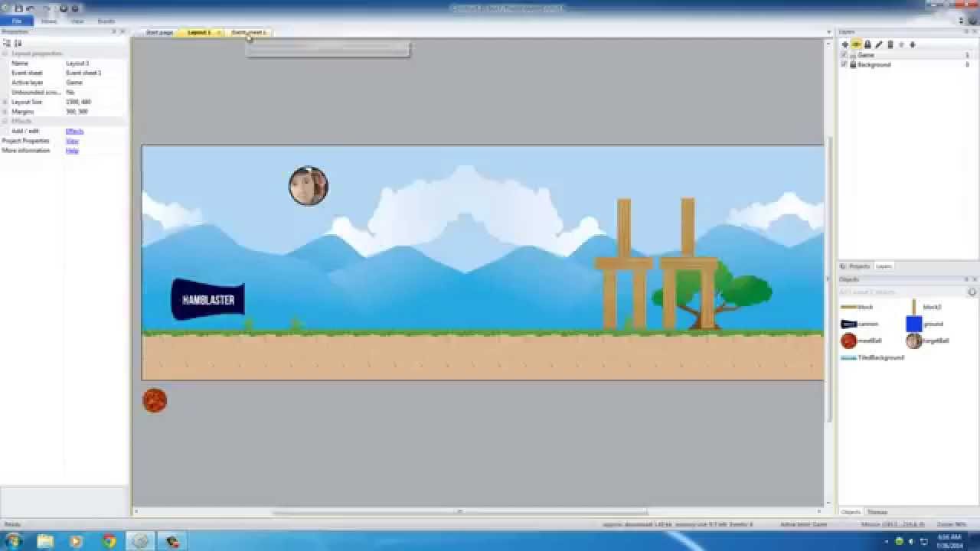Select the ground blue color swatch object
The height and width of the screenshot is (551, 980).
[x=913, y=324]
